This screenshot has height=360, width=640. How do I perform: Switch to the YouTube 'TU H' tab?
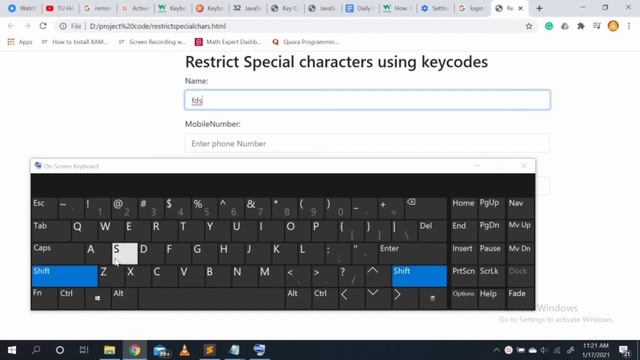click(60, 8)
